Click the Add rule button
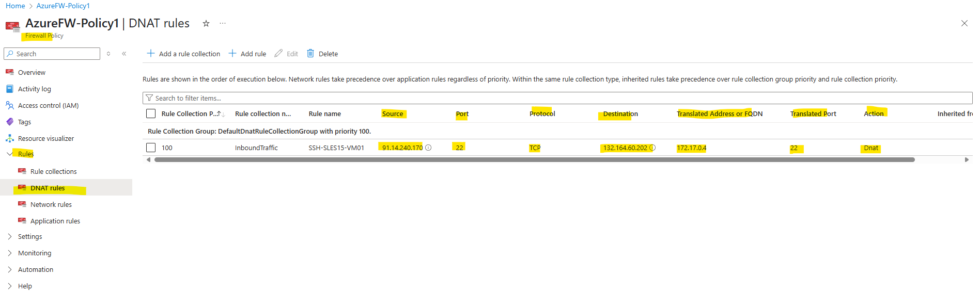 pos(247,54)
